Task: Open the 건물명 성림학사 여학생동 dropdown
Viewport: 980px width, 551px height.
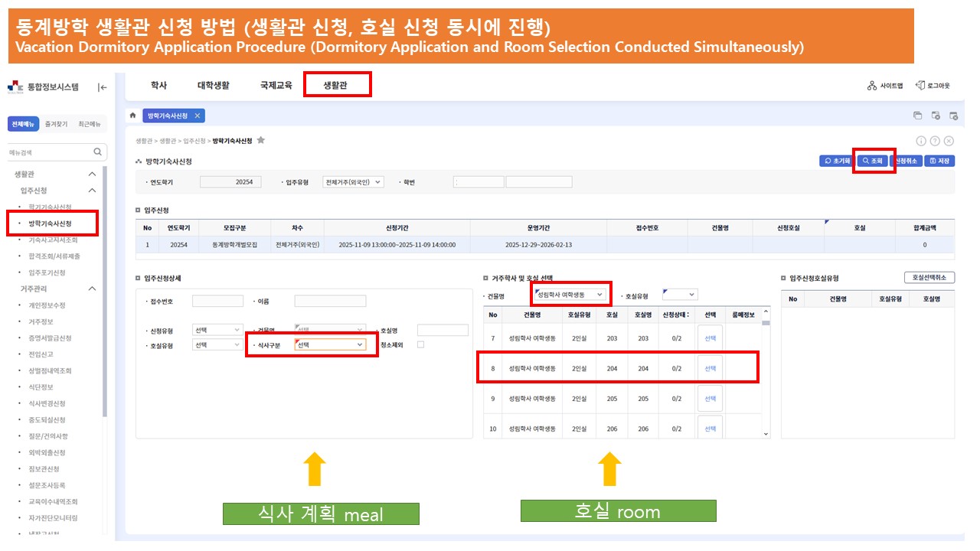Action: (x=570, y=295)
